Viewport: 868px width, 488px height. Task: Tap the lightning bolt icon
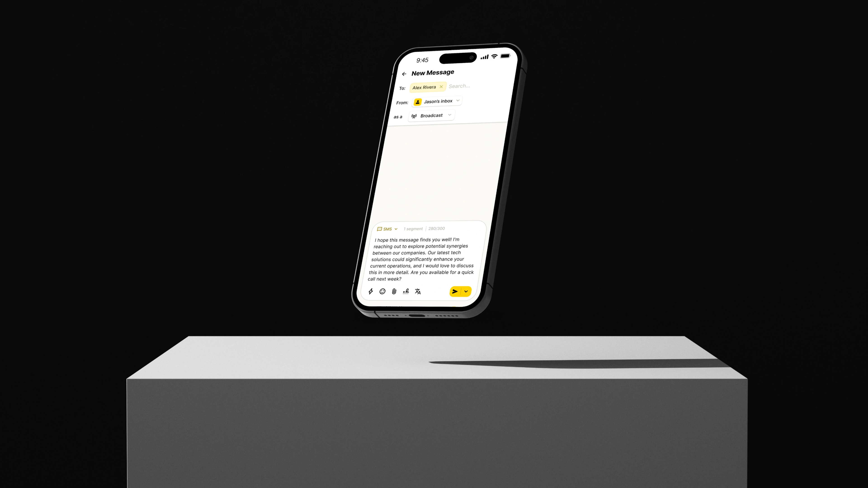[x=371, y=291]
